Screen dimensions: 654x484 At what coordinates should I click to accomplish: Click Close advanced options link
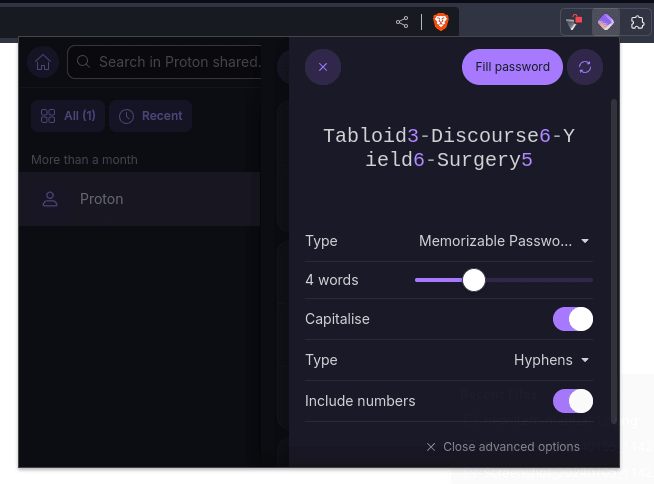coord(503,447)
